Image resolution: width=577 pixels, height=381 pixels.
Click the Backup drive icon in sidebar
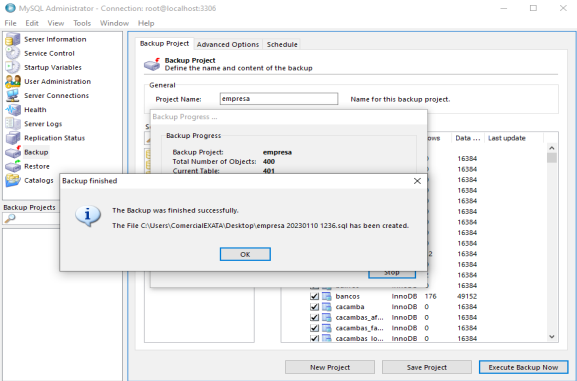[x=13, y=152]
